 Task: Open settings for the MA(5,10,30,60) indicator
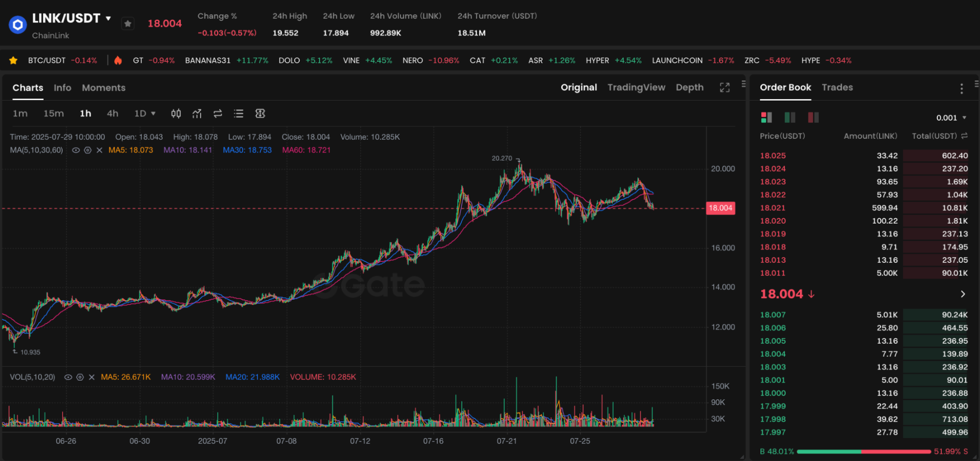88,150
